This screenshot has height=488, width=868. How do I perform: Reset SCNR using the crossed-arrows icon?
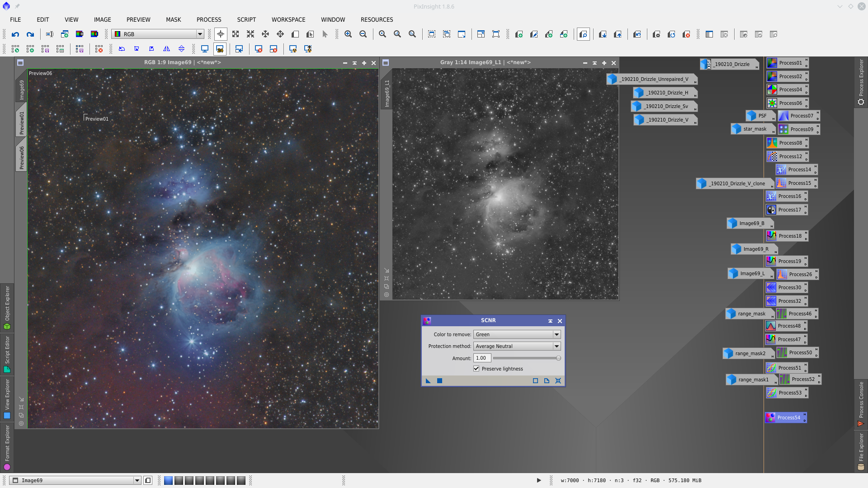[558, 381]
